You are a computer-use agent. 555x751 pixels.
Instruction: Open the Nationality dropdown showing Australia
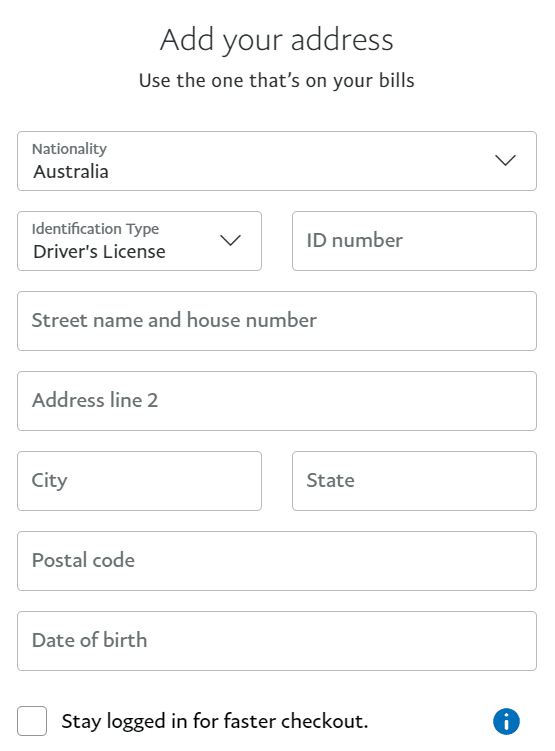277,161
